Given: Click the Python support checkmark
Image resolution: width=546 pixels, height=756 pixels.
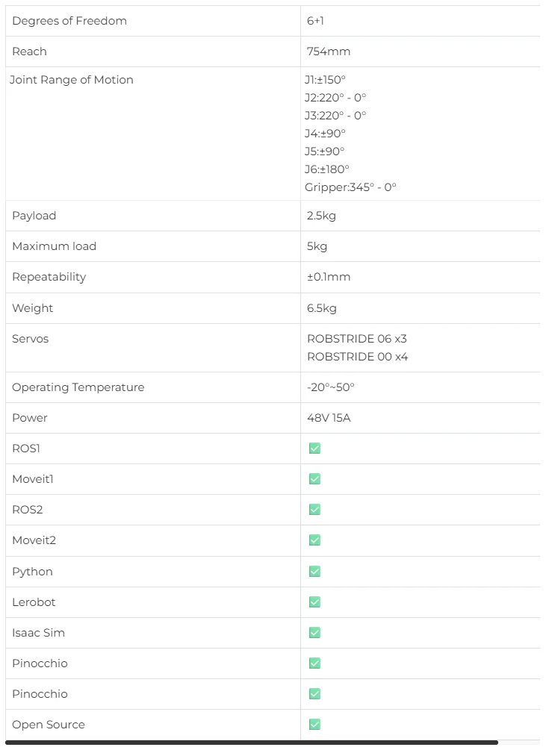Looking at the screenshot, I should click(314, 572).
